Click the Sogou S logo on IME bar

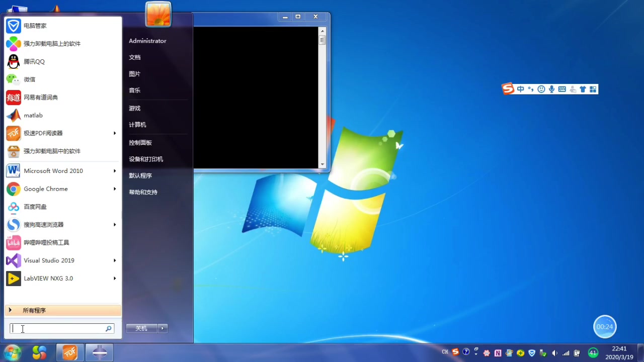coord(509,89)
